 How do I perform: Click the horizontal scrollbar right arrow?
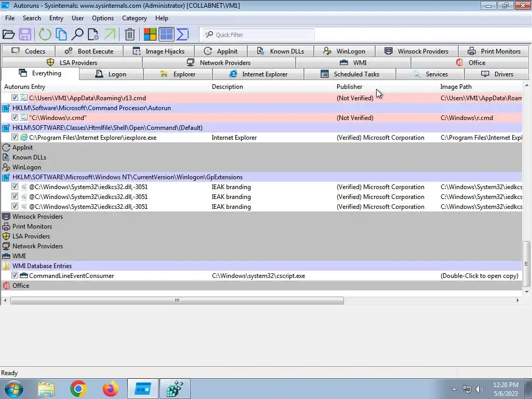(517, 301)
